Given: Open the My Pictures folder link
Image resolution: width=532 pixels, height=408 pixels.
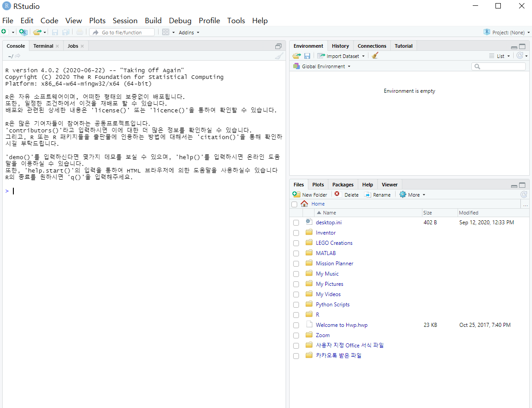Looking at the screenshot, I should 329,284.
